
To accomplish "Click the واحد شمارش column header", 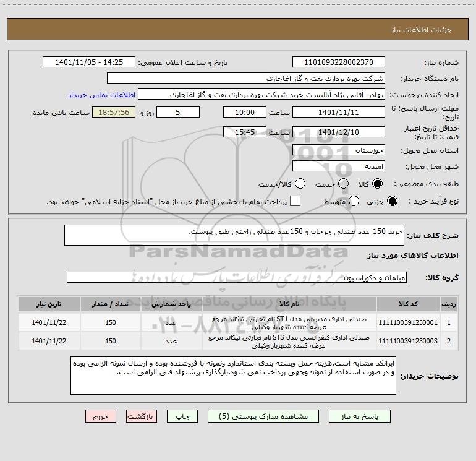I will (171, 304).
